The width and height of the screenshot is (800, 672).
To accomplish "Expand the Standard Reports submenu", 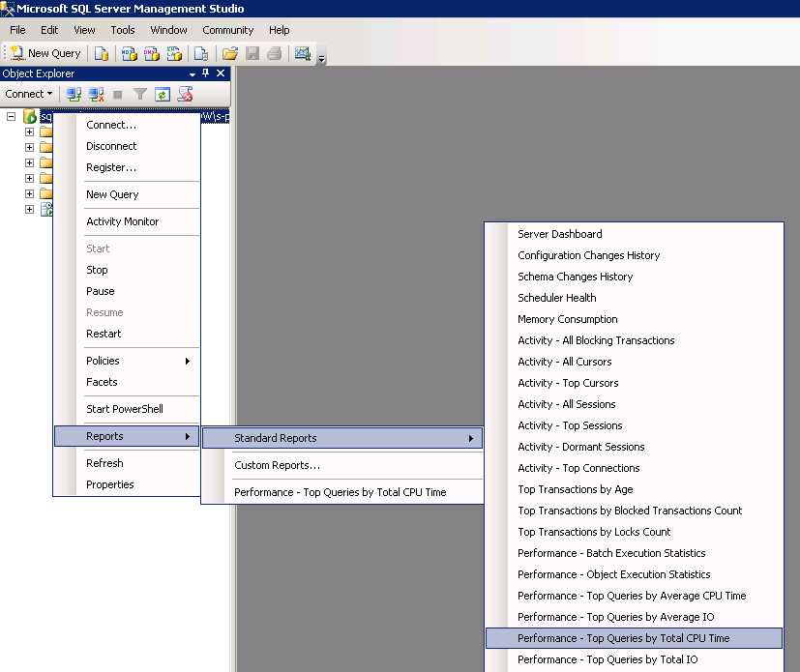I will [x=342, y=438].
